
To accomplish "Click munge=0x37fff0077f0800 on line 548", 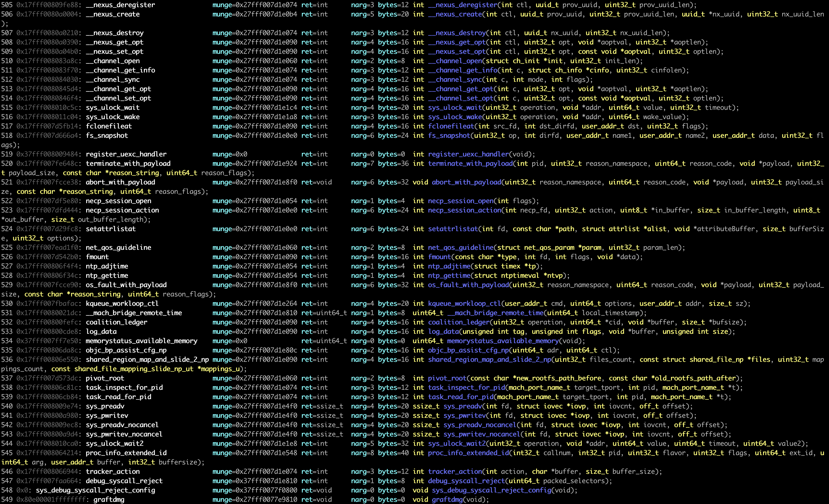I will 255,490.
